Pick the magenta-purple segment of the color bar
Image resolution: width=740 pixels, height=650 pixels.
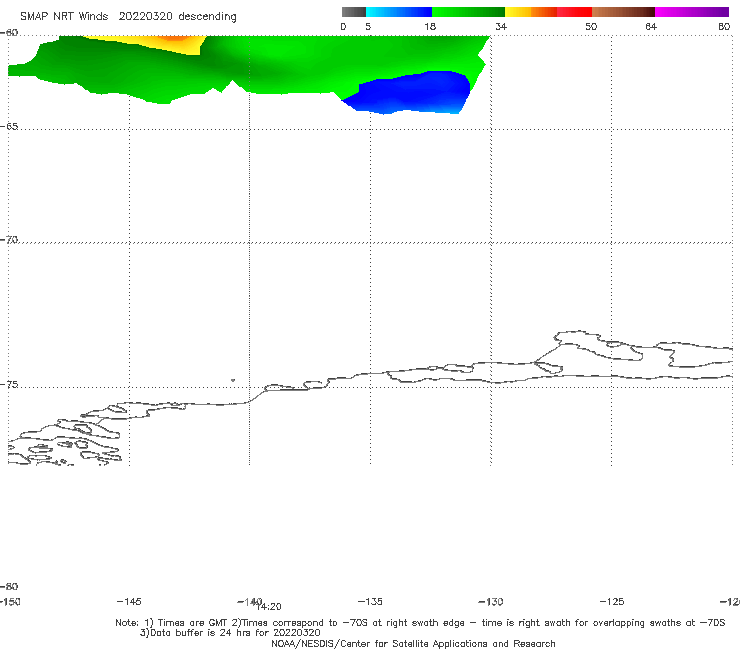[692, 12]
